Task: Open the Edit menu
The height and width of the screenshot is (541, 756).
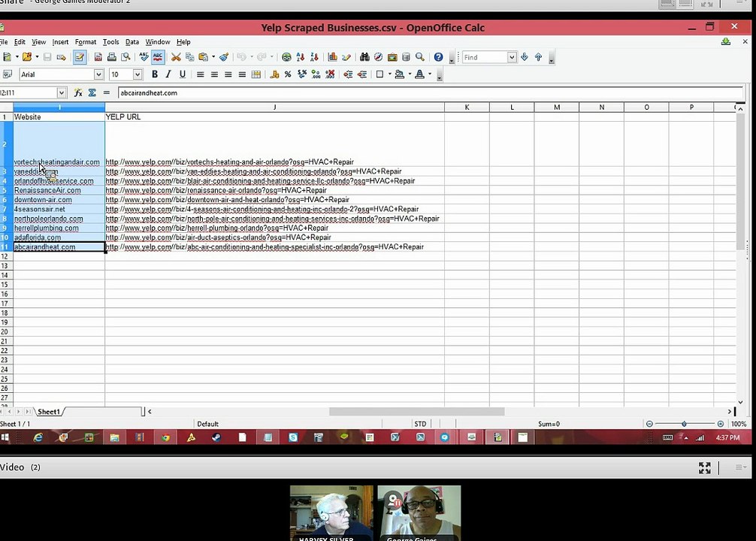Action: click(x=20, y=42)
